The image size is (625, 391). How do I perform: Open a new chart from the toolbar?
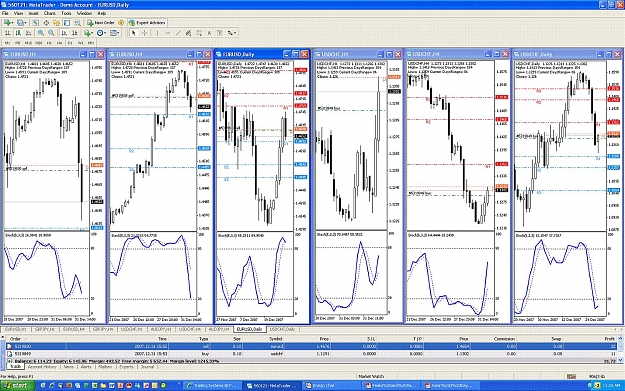(7, 23)
